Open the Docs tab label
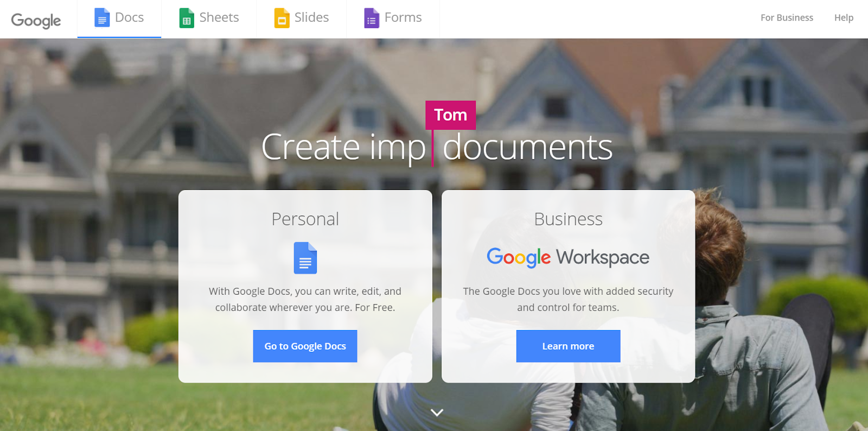 (x=129, y=17)
